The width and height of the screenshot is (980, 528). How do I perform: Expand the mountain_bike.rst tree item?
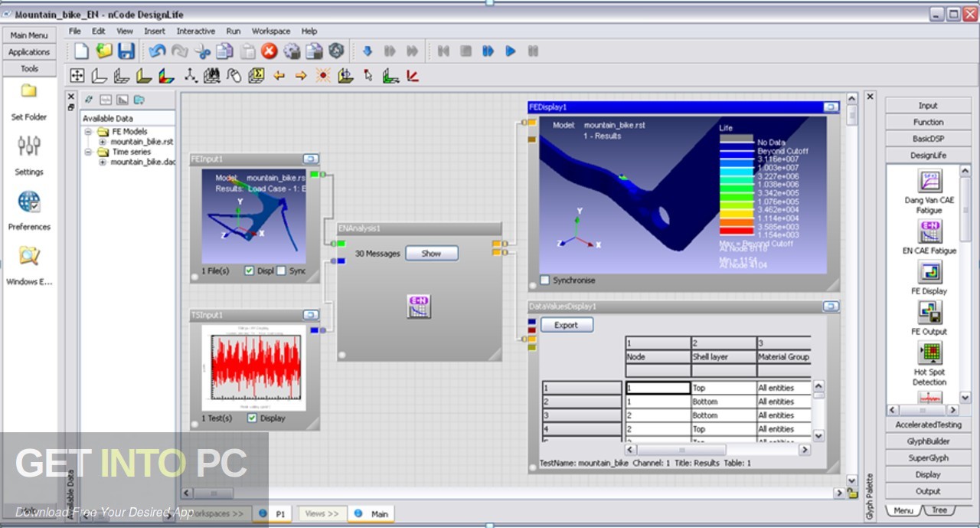(x=102, y=142)
